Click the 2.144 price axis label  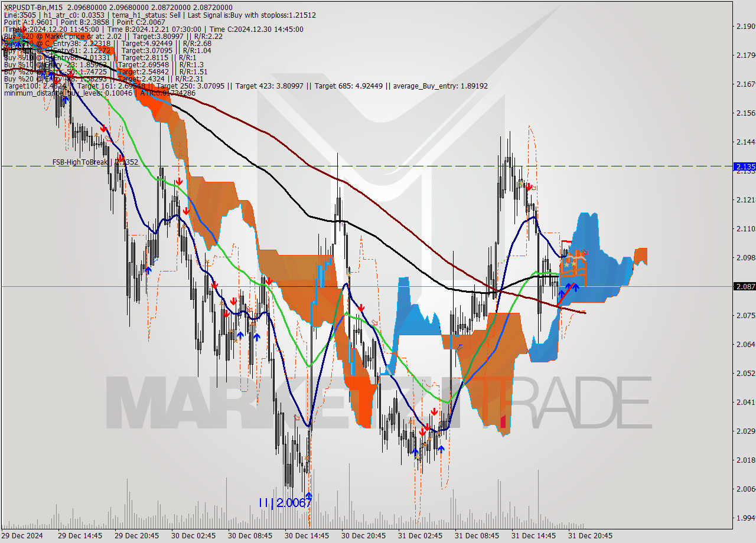(x=745, y=142)
